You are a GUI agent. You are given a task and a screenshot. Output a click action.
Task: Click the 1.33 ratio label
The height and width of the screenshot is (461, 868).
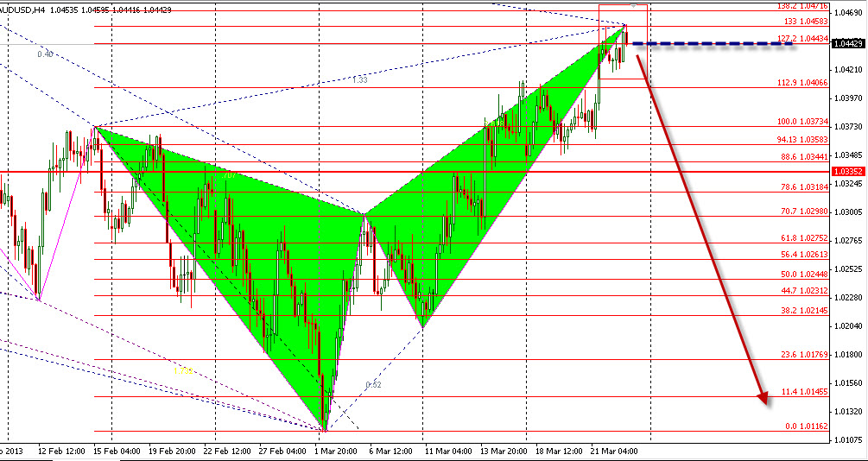359,79
